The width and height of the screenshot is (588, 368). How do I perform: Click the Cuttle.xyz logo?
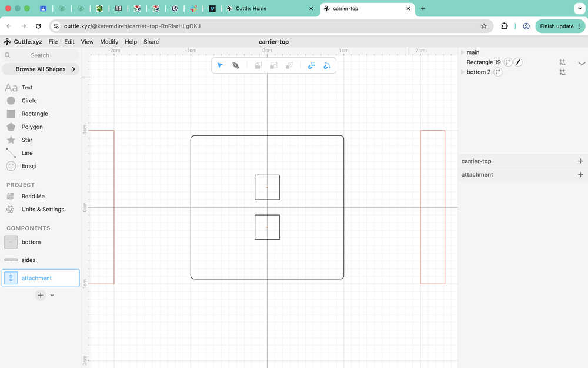pos(23,42)
